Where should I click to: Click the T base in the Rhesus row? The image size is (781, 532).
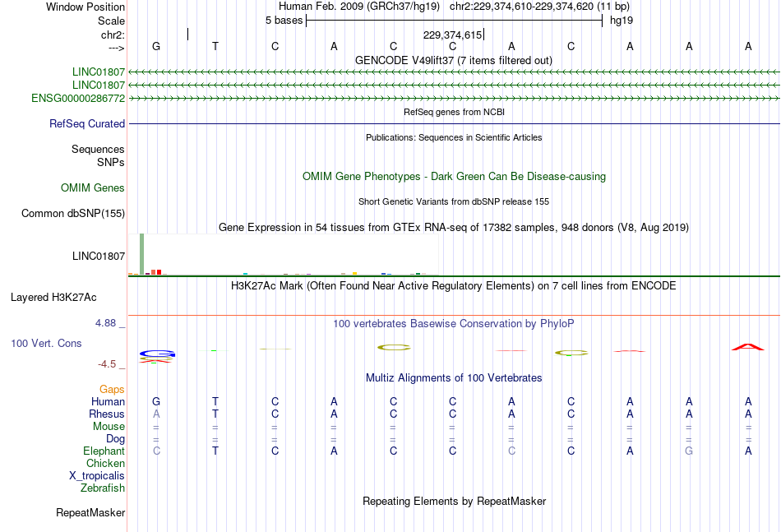coord(215,414)
